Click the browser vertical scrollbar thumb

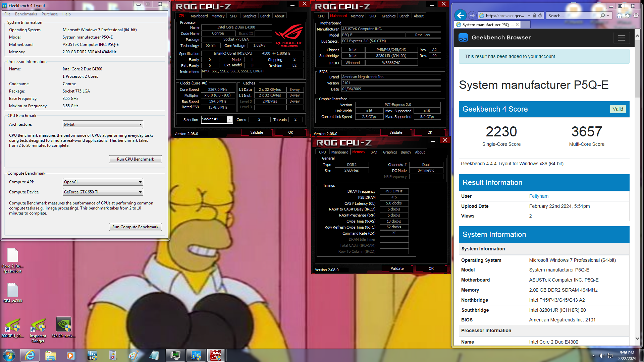(637, 69)
